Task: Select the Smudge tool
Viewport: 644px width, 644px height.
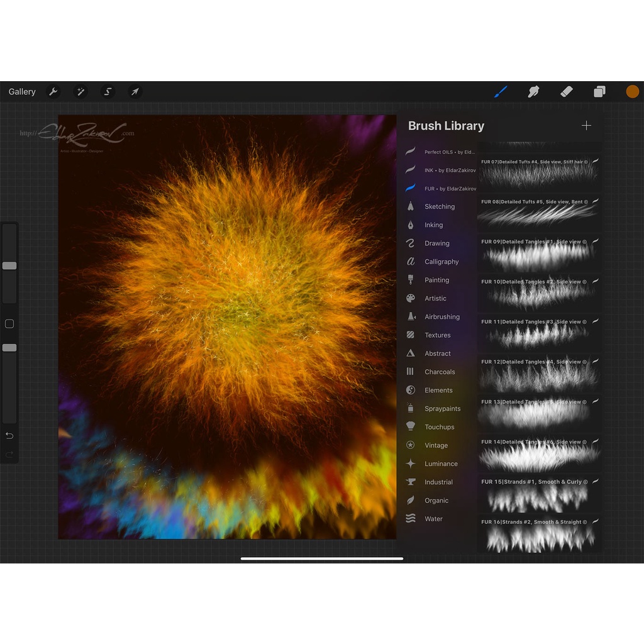Action: click(533, 92)
